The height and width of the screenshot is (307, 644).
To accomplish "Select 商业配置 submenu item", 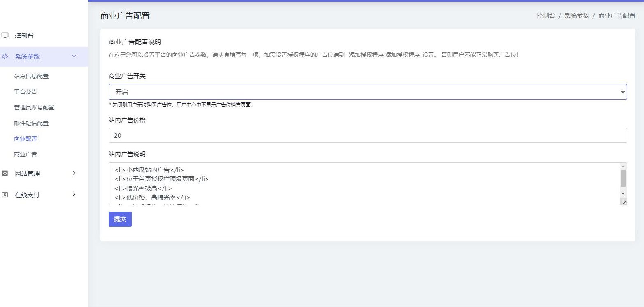I will (26, 139).
